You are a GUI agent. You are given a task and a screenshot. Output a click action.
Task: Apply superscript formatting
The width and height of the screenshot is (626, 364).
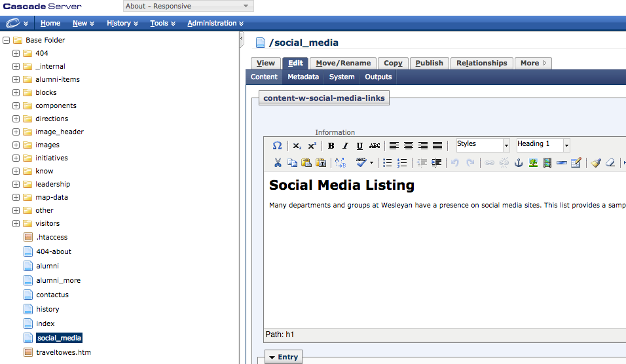[312, 146]
